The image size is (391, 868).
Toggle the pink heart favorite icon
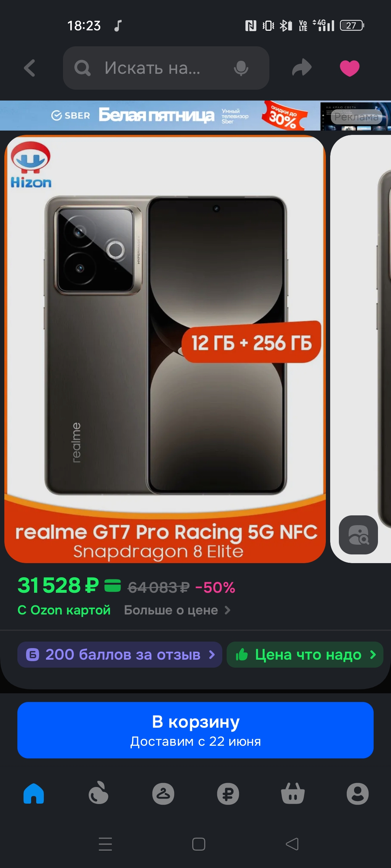(350, 68)
